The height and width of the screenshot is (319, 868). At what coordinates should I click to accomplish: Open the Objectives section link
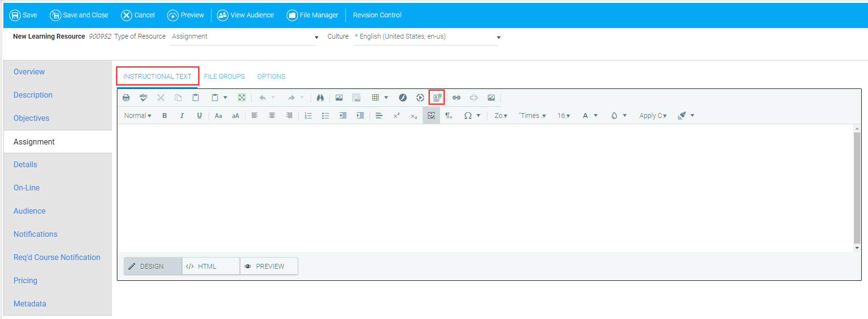[31, 118]
